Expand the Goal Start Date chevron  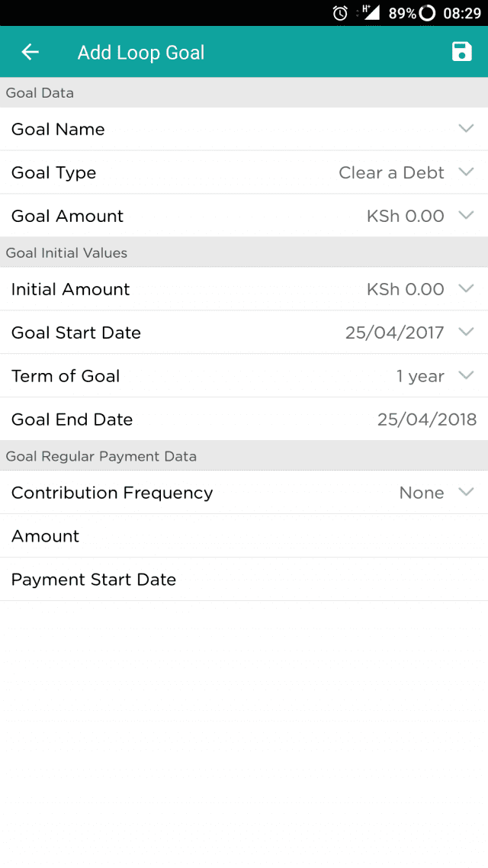pos(466,332)
